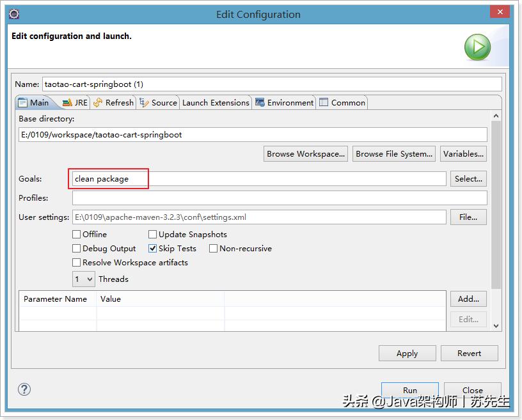The image size is (522, 420).
Task: Enable Debug Output
Action: [x=76, y=248]
